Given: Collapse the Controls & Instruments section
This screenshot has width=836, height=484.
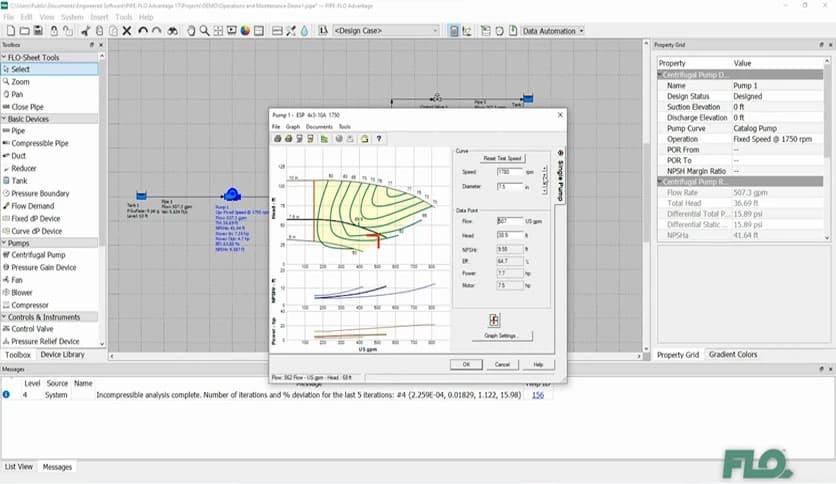Looking at the screenshot, I should coord(4,317).
